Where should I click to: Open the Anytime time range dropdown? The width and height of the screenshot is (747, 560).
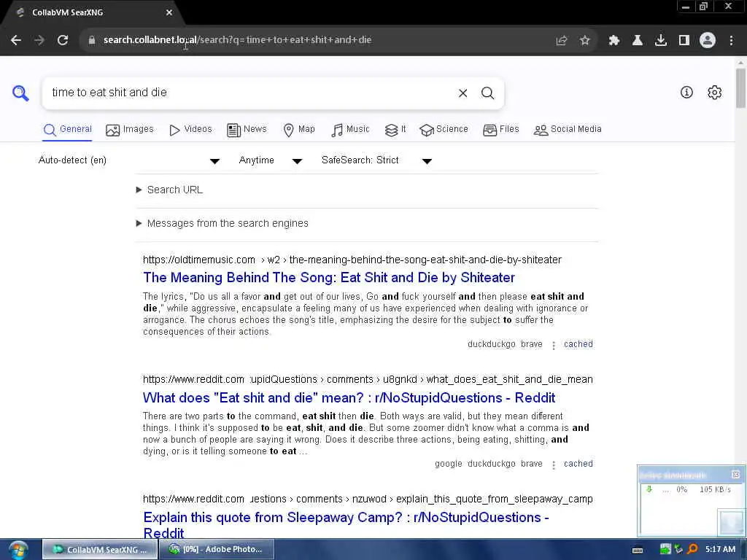[x=270, y=160]
